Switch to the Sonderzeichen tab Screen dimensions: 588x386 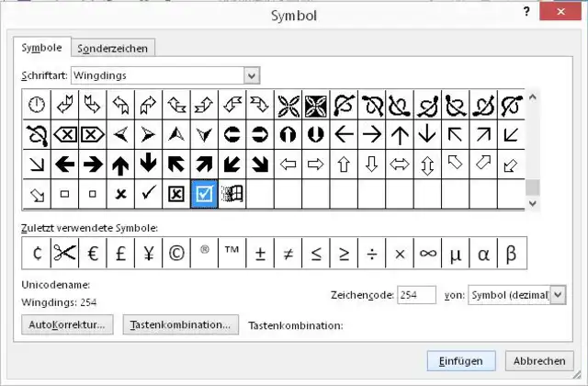[x=113, y=48]
